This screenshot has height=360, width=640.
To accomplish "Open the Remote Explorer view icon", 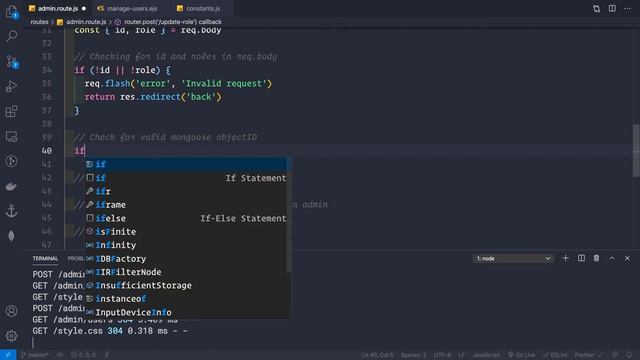I will (11, 136).
